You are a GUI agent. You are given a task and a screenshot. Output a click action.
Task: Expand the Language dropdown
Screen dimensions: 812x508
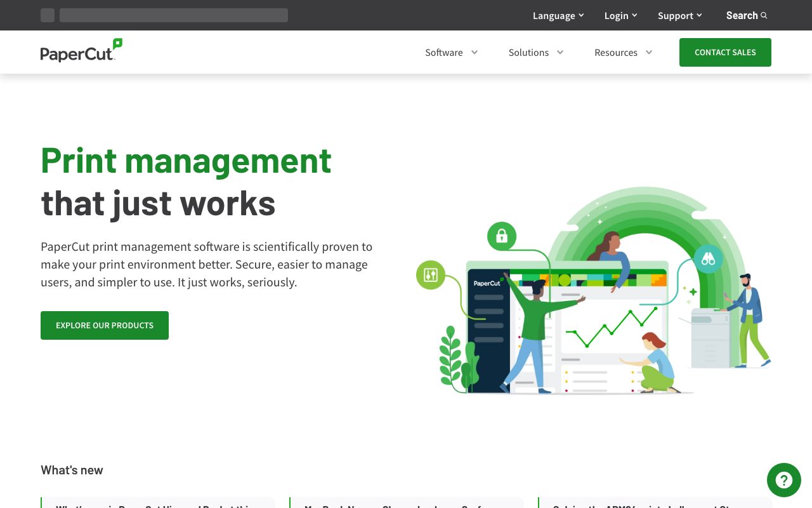point(558,16)
